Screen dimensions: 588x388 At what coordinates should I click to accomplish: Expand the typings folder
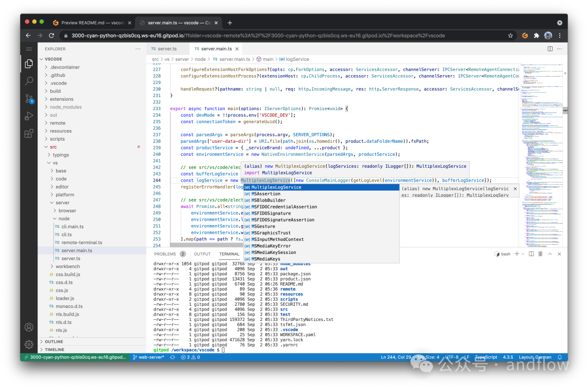[92, 155]
